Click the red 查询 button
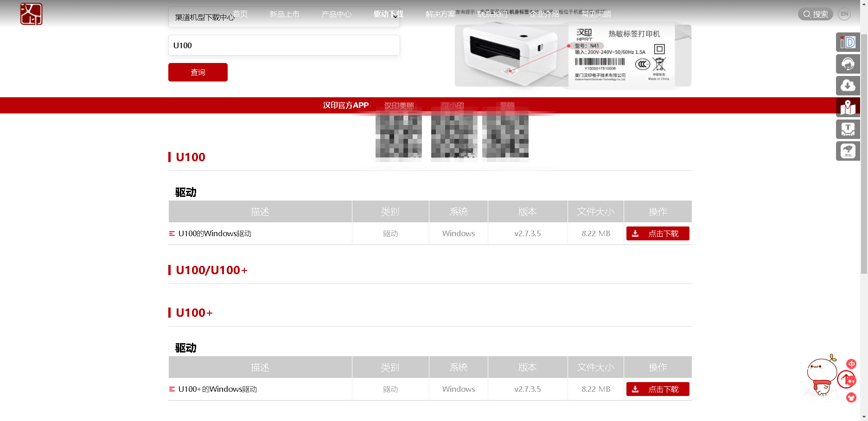The image size is (868, 421). pos(198,72)
